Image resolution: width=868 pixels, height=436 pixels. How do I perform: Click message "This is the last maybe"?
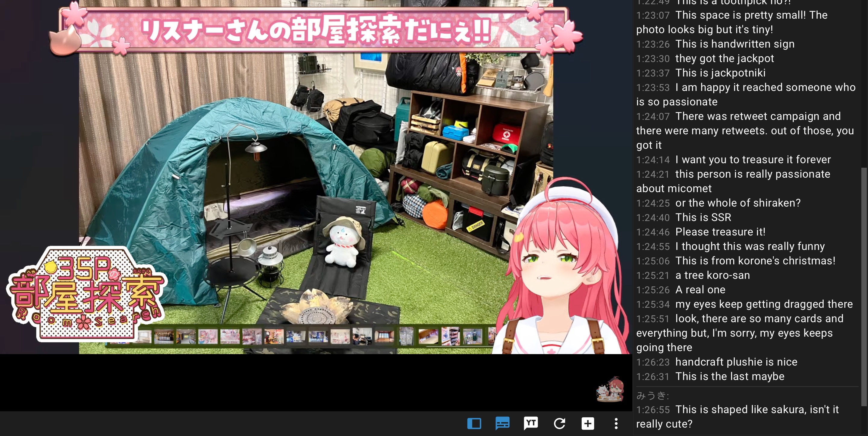click(730, 376)
